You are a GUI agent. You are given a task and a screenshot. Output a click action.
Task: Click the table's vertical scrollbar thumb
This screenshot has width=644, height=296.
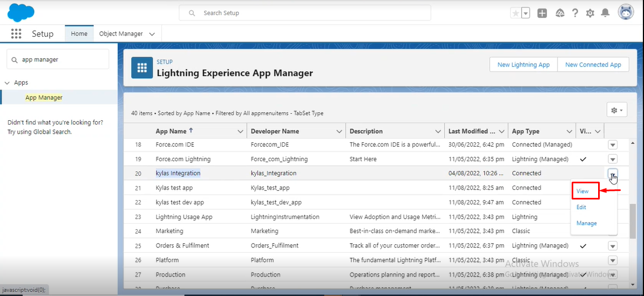point(633,222)
